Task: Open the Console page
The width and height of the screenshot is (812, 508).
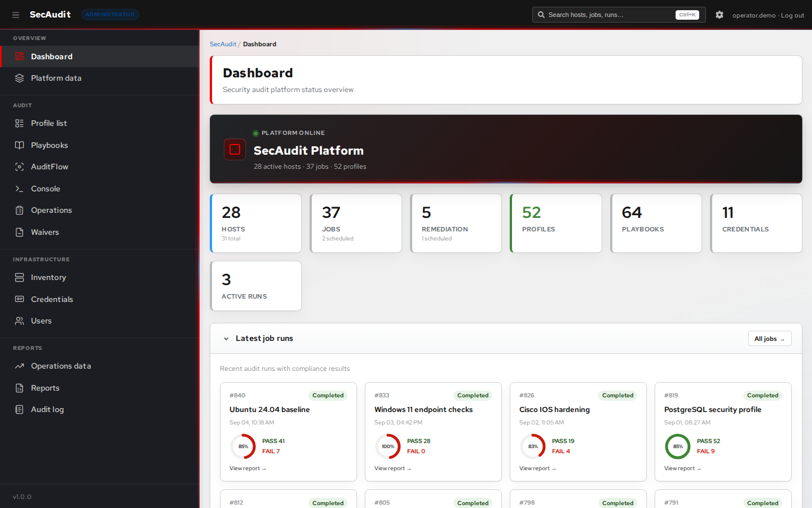Action: 99,189
